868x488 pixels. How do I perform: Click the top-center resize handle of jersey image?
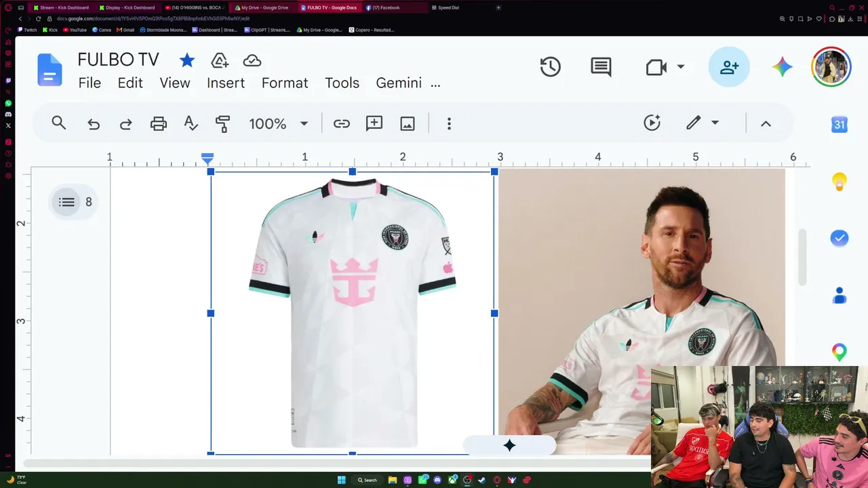353,172
